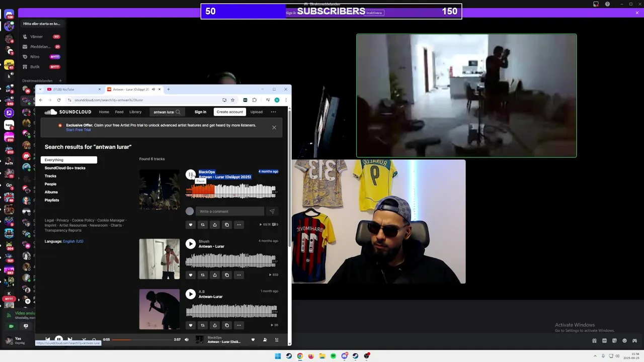
Task: Play the Shush Antwan - Lurar track
Action: coord(190,244)
